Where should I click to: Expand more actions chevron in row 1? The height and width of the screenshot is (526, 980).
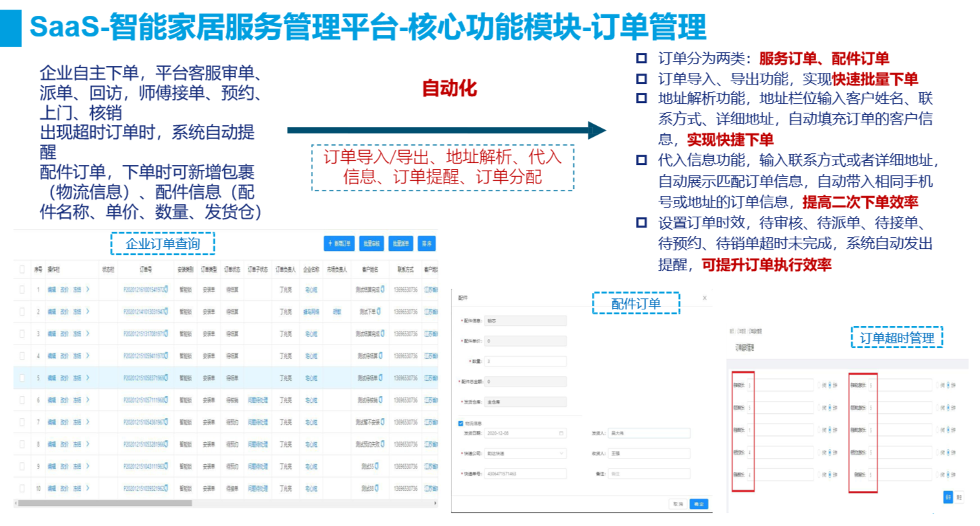click(88, 289)
